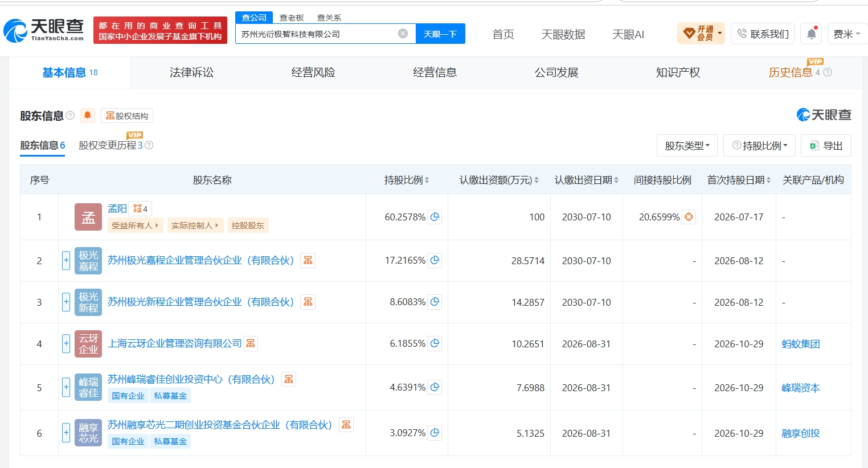This screenshot has width=868, height=468.
Task: Switch to 经营风险 tab
Action: [x=313, y=72]
